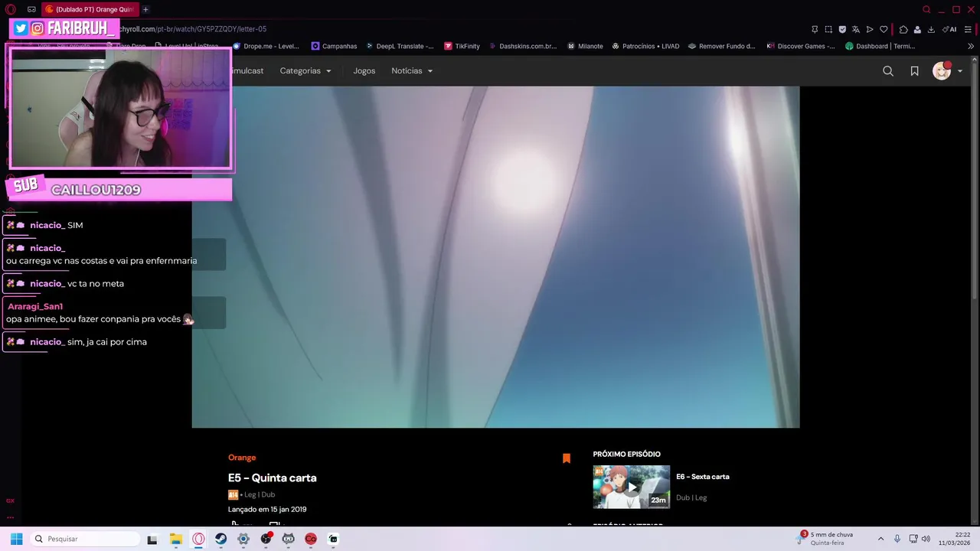Open the cat-with-glasses taskbar app

coord(288,539)
